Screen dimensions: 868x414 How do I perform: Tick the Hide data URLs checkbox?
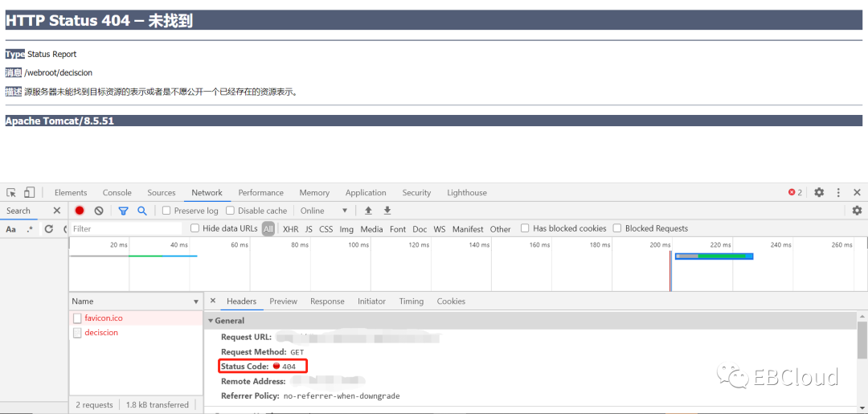[x=194, y=228]
